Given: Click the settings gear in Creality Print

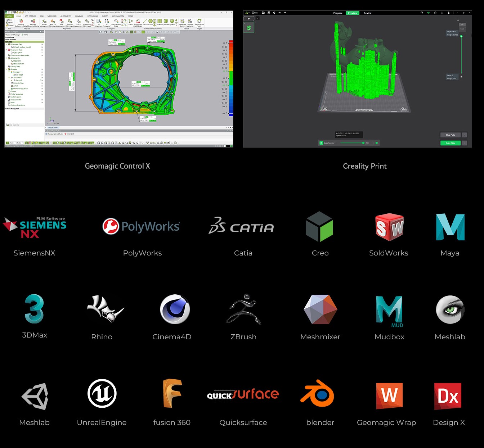Looking at the screenshot, I should [274, 13].
